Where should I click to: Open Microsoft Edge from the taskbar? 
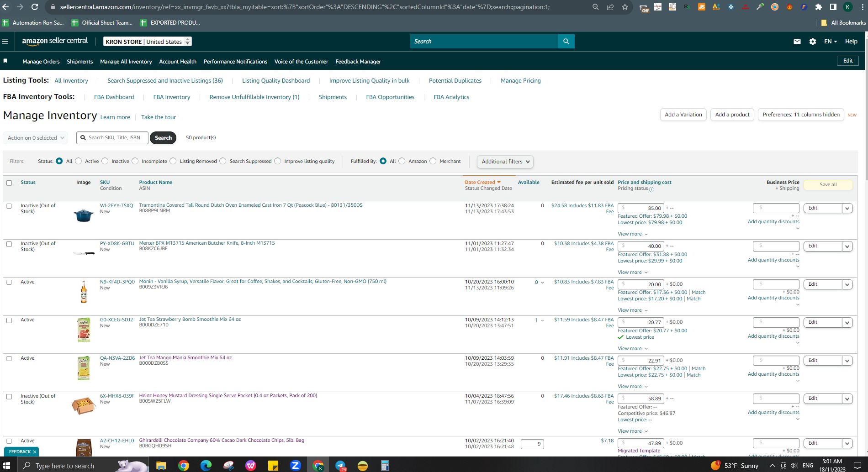click(206, 466)
